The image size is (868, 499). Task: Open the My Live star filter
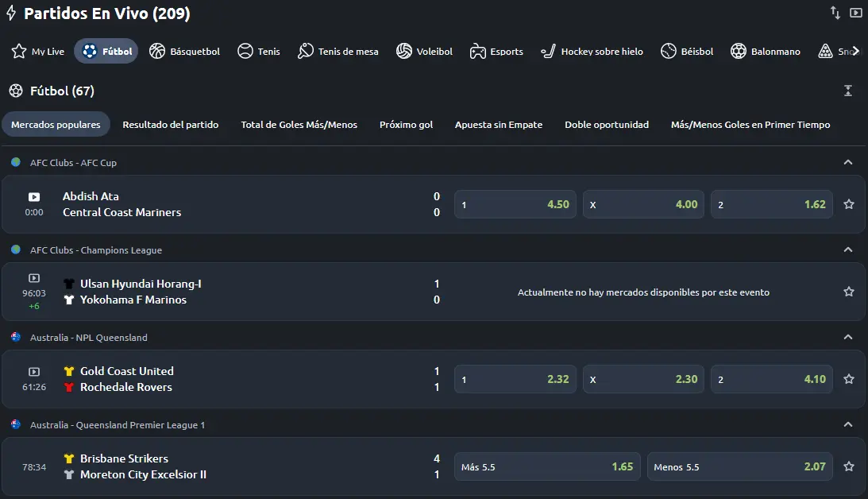[37, 52]
